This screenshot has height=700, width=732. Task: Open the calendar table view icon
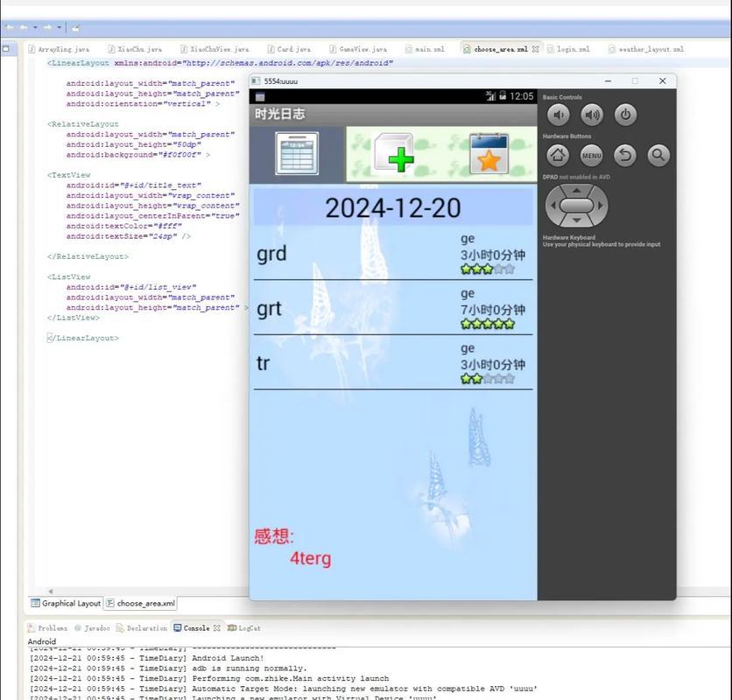tap(297, 154)
